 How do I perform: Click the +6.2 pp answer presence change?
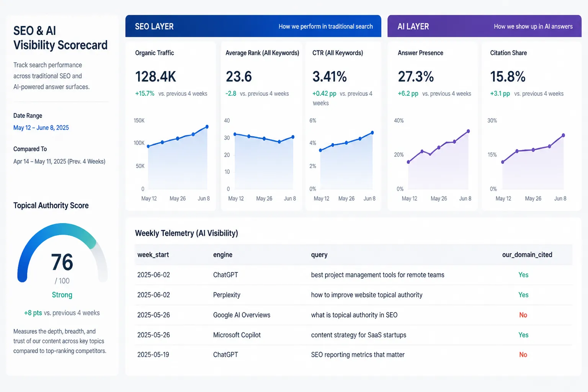(x=408, y=93)
